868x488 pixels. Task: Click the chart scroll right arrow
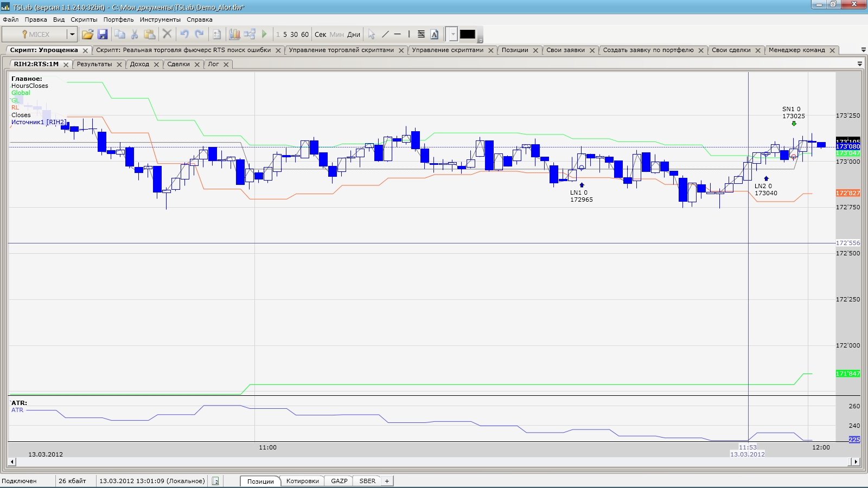point(856,462)
